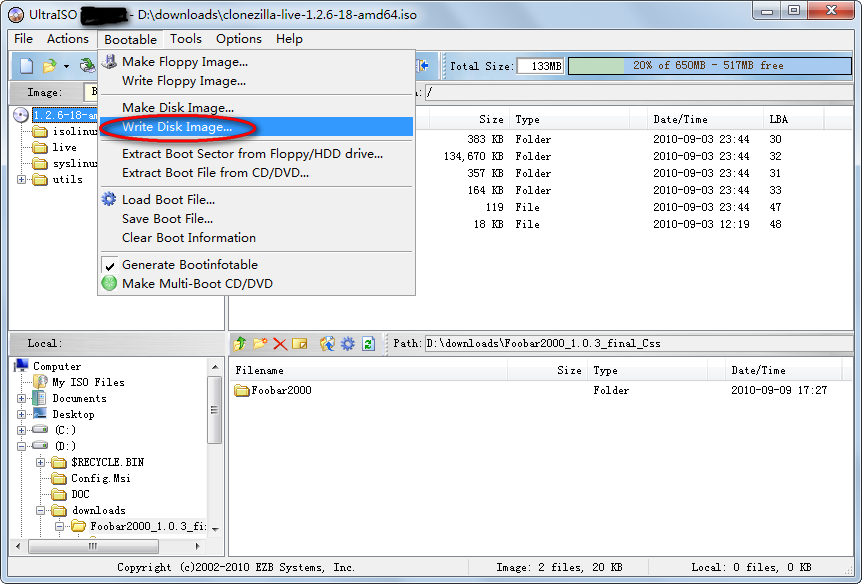The width and height of the screenshot is (862, 584).
Task: Click the Local tree scrollbar down arrow
Action: coord(215,529)
